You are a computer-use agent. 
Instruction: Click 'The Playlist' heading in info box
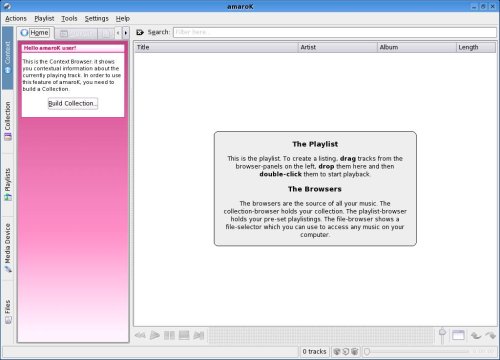click(x=315, y=144)
